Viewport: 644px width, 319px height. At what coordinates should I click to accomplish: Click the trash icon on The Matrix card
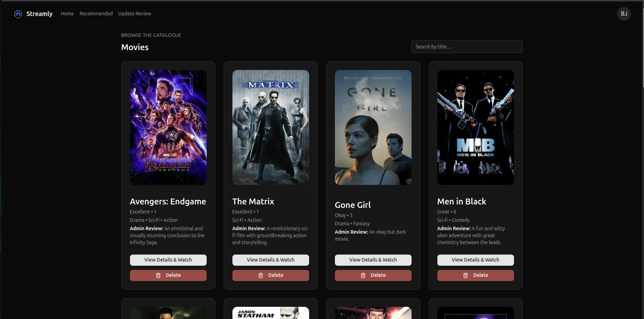260,275
